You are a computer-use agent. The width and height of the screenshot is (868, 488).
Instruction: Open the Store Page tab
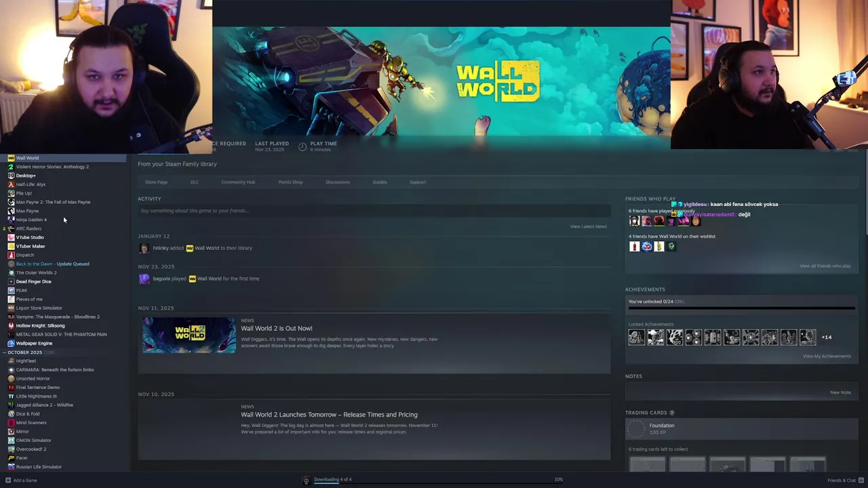(156, 182)
